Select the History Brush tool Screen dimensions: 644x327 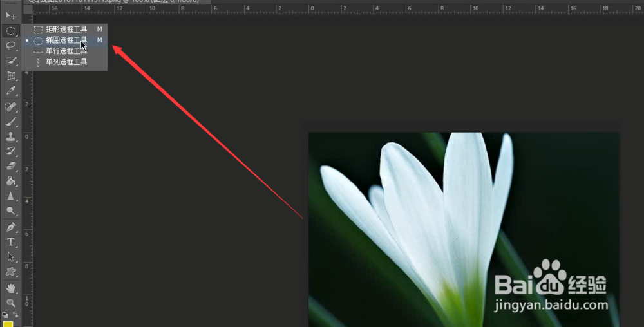[x=11, y=151]
